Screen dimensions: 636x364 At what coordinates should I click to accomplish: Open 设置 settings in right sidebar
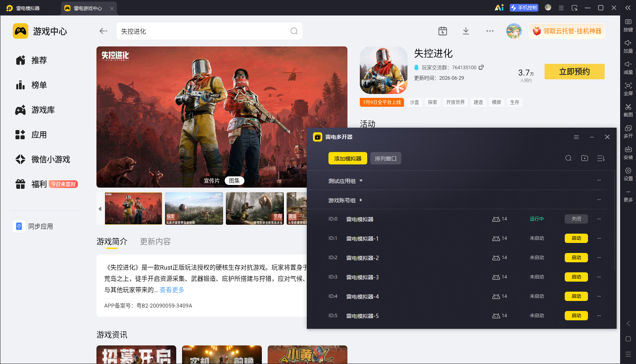click(628, 174)
